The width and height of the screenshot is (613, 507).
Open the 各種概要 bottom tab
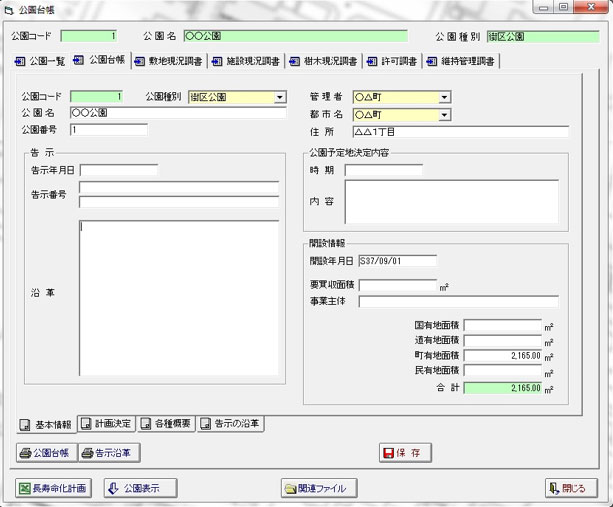coord(166,424)
